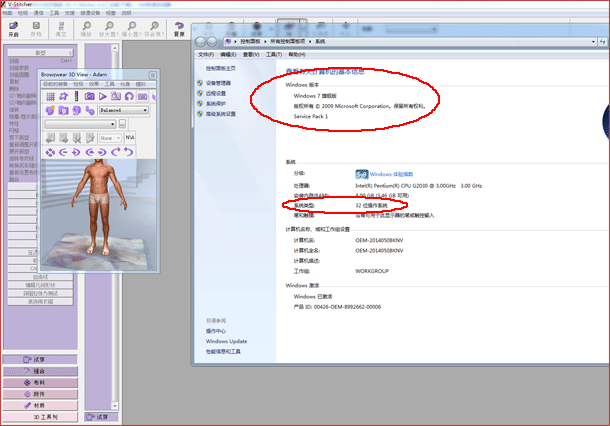Open the 帮助(H) menu in System window
The width and height of the screenshot is (610, 426).
point(297,54)
